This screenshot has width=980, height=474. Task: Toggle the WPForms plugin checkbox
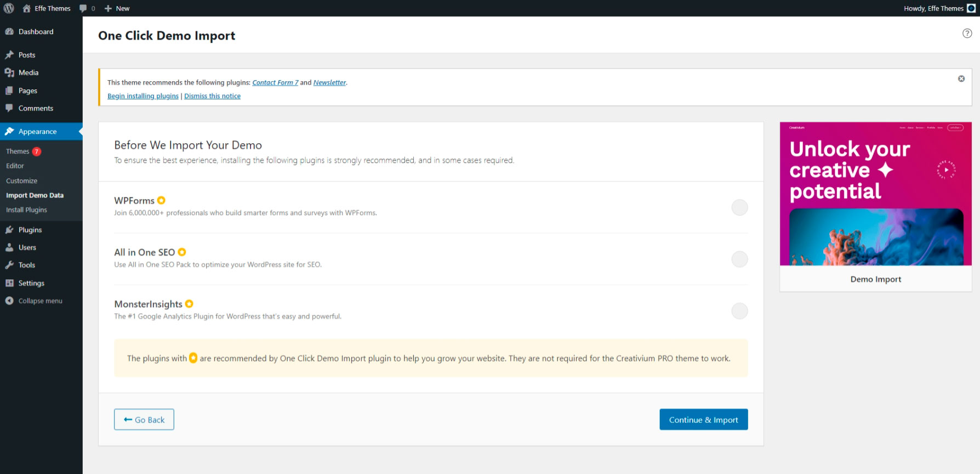coord(739,207)
